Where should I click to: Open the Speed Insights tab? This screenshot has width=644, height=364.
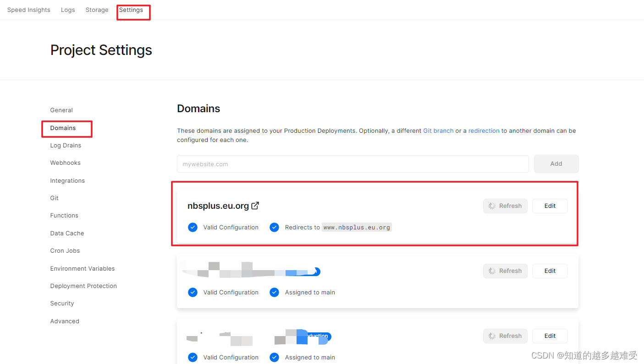29,10
